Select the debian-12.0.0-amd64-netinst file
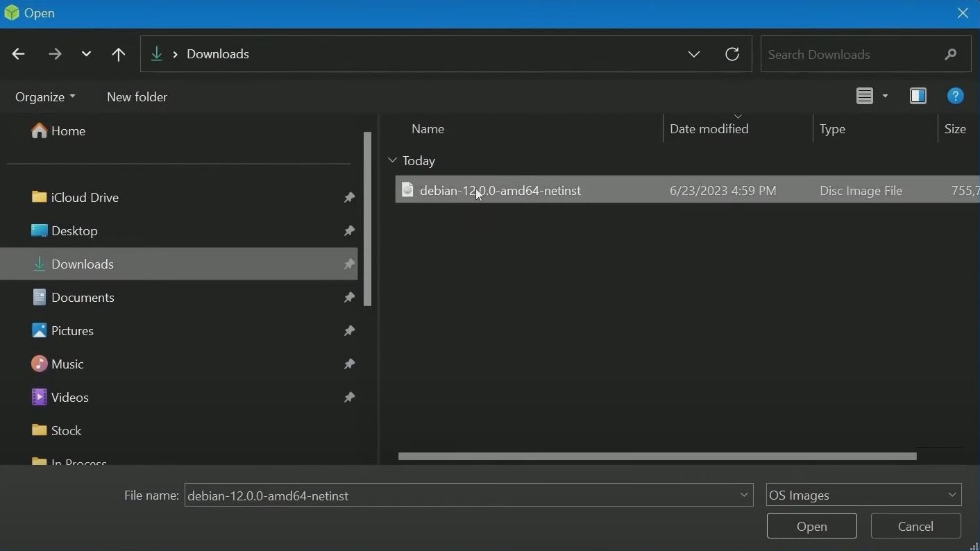This screenshot has width=980, height=551. click(x=500, y=191)
